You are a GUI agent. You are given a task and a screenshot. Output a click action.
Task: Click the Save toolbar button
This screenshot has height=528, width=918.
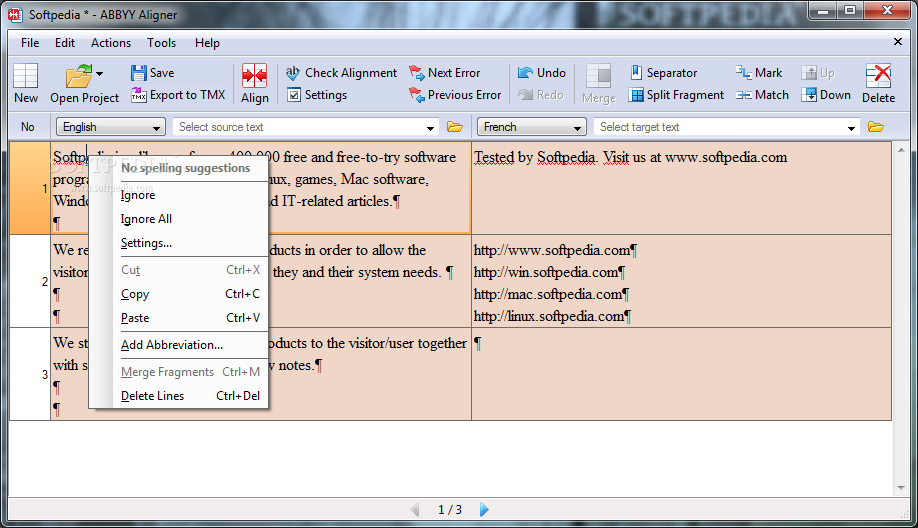pyautogui.click(x=152, y=73)
